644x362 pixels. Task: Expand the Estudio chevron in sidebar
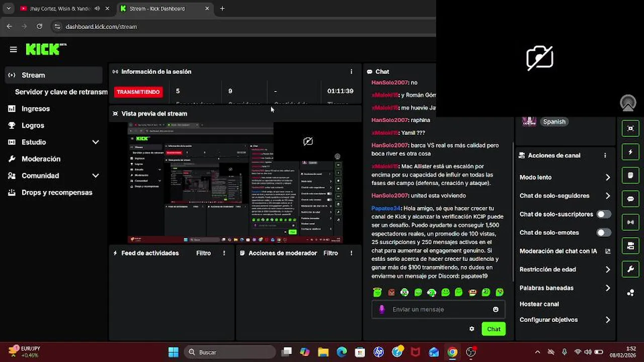click(x=96, y=142)
